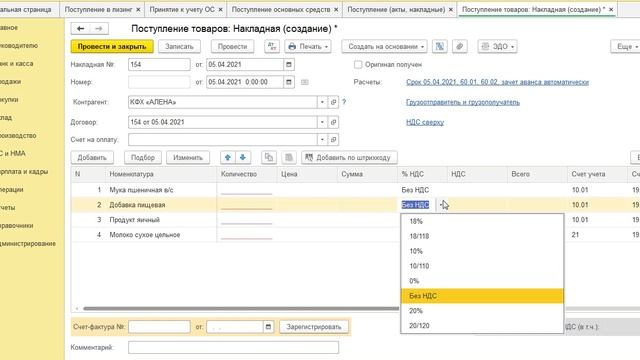This screenshot has height=360, width=640.
Task: Open calendar for Счет-фактура date
Action: pyautogui.click(x=268, y=327)
